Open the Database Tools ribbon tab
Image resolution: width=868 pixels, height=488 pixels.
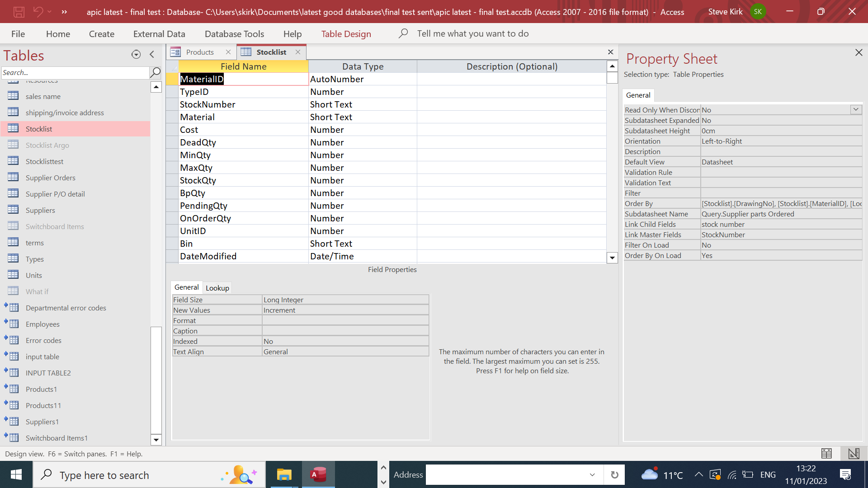pyautogui.click(x=234, y=34)
